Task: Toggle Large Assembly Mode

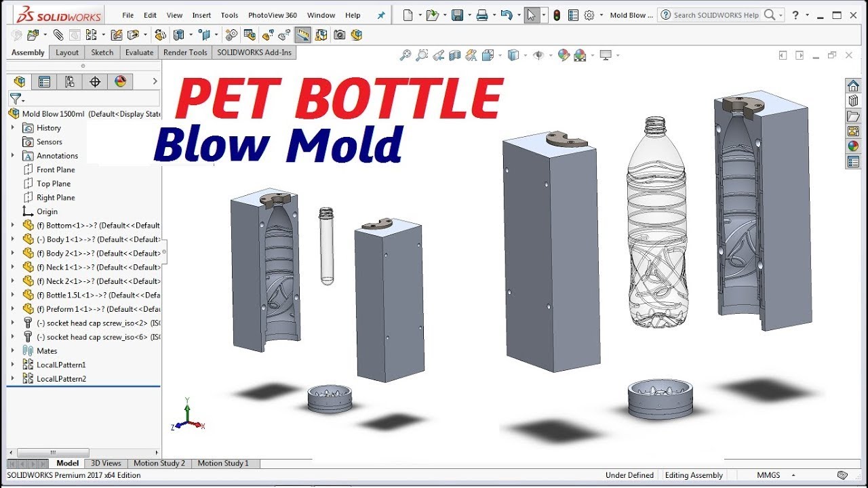Action: (x=356, y=35)
